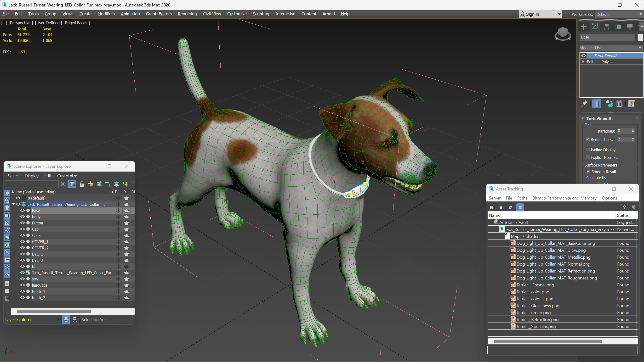This screenshot has height=362, width=644.
Task: Click Add to Active Layer icon
Action: click(x=99, y=184)
